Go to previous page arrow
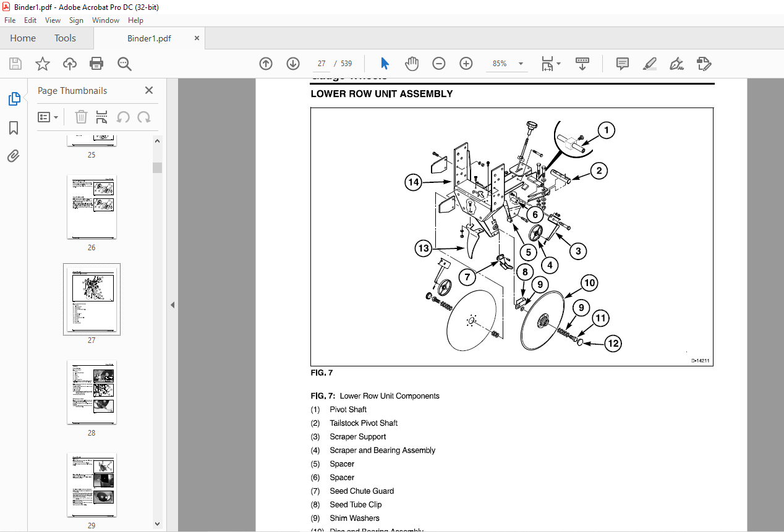 266,64
